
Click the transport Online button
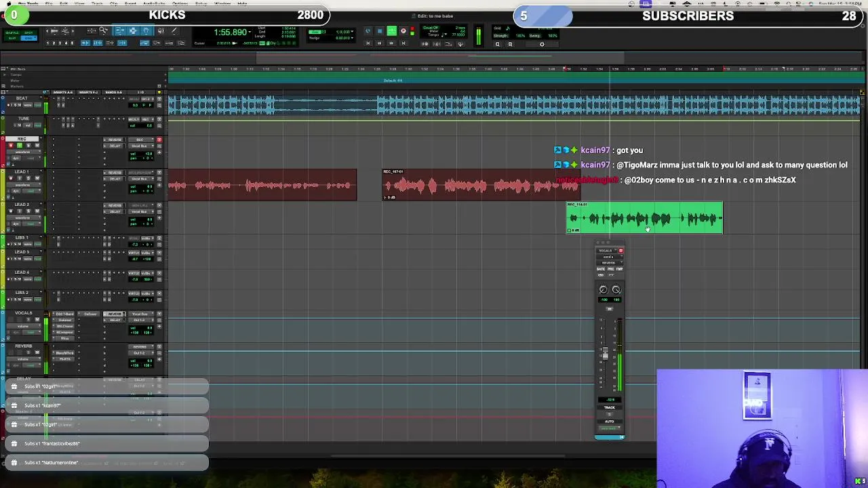[x=368, y=30]
